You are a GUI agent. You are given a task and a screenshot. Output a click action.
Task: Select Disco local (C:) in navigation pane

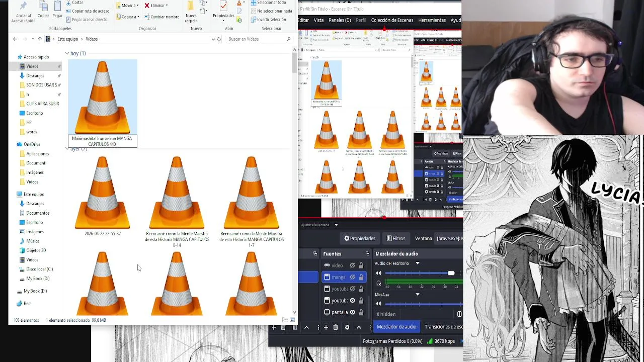pos(36,269)
